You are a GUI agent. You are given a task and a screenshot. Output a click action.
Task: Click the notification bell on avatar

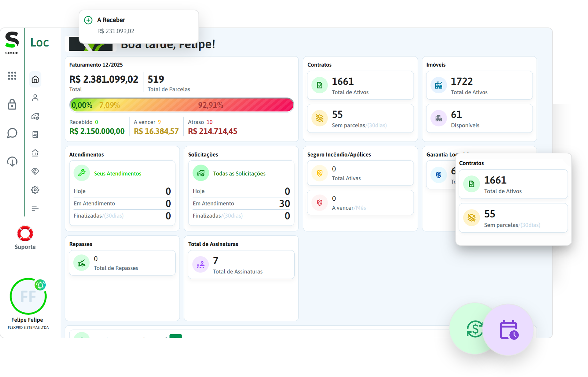(x=41, y=284)
